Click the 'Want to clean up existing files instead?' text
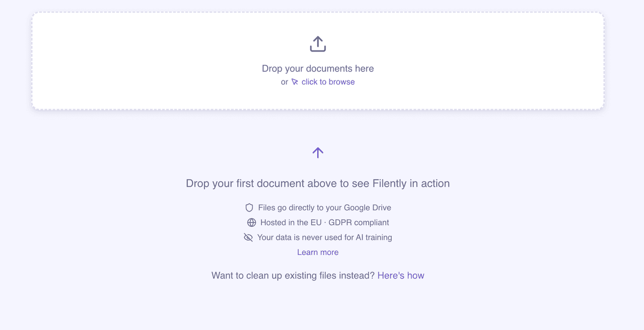The width and height of the screenshot is (644, 330). [292, 275]
